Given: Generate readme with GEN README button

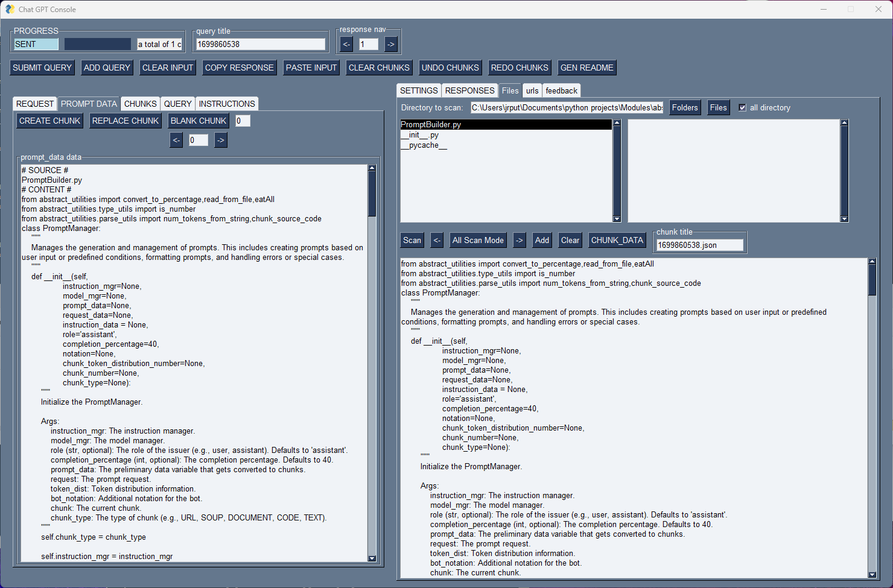Looking at the screenshot, I should [x=587, y=68].
